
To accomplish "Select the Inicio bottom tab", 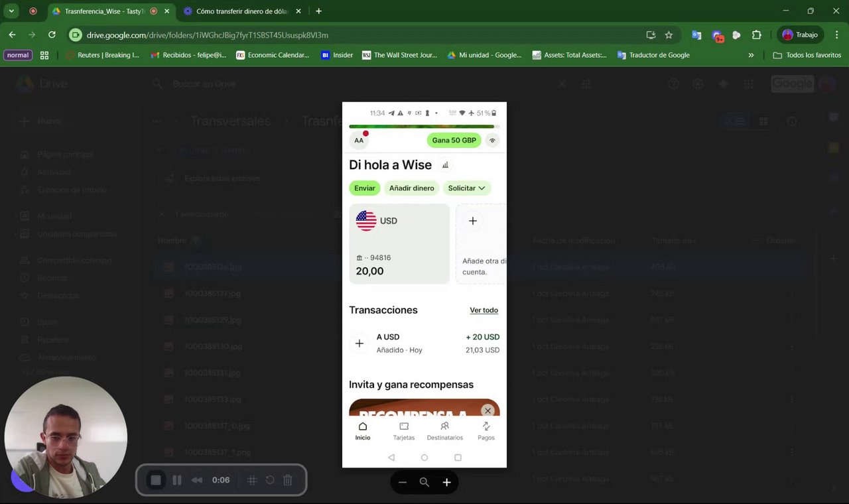I will click(x=363, y=431).
